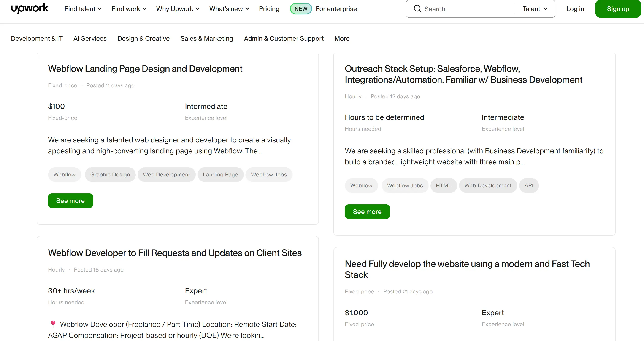Click the HTML skill tag
Screen dimensions: 644x341
point(444,186)
